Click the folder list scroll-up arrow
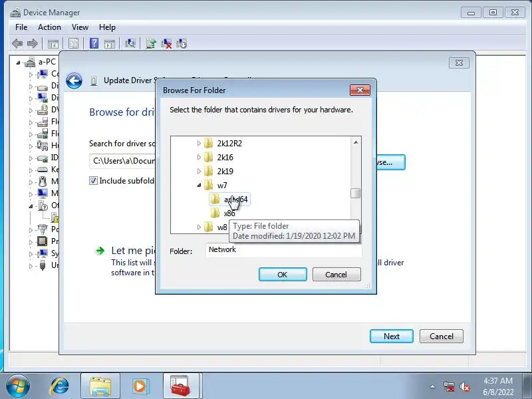The image size is (532, 399). click(x=356, y=142)
